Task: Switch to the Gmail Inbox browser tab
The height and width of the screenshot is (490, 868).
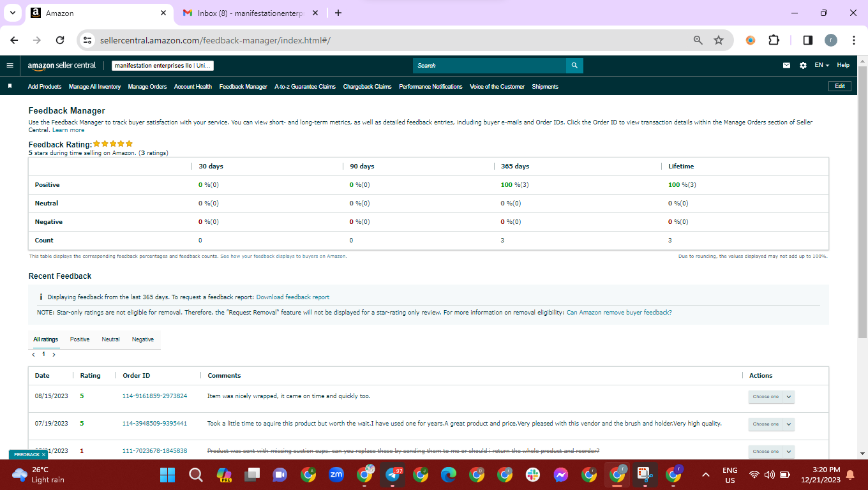Action: click(x=250, y=13)
